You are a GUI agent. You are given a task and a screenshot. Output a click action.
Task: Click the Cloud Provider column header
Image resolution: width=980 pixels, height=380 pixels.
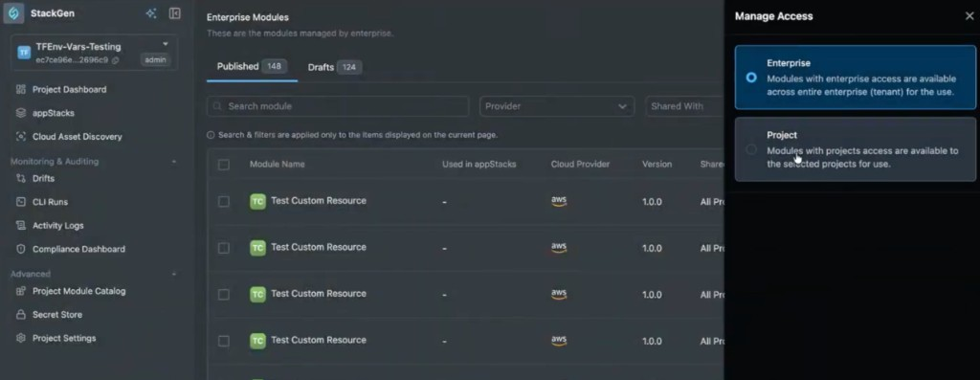point(580,165)
